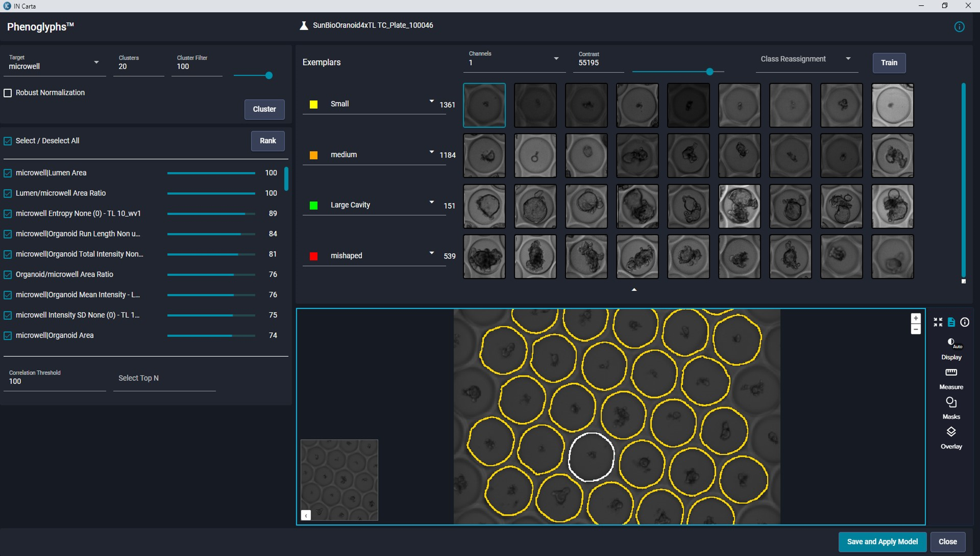Select first mishaped exemplar thumbnail
This screenshot has height=556, width=980.
484,257
